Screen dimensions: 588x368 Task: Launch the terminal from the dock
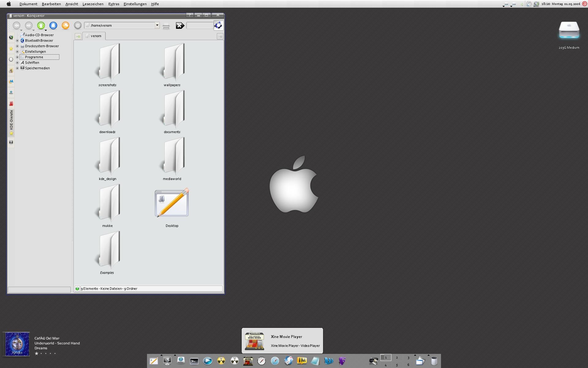(194, 361)
